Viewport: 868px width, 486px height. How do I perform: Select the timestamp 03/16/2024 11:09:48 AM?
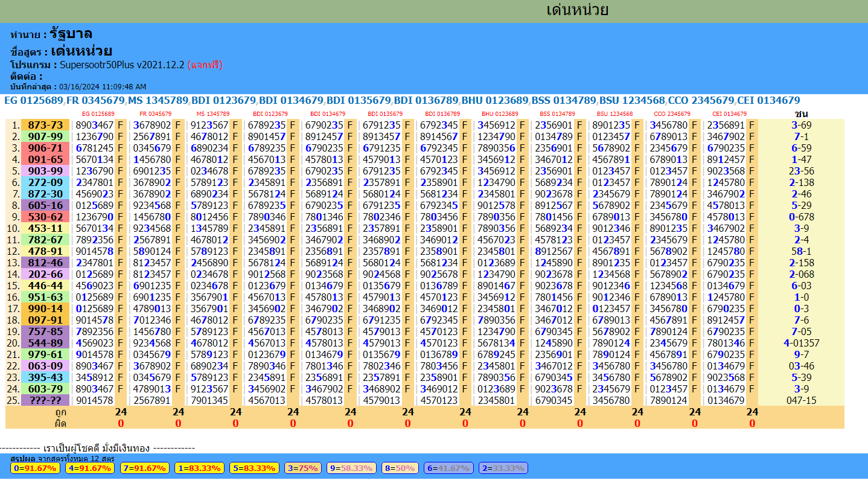coord(103,87)
